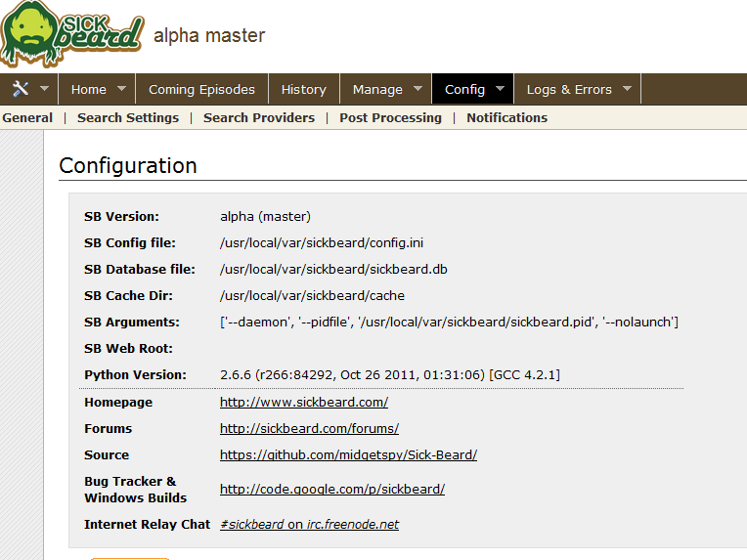Screen dimensions: 747x560
Task: Expand dropdown arrow beside wrench icon
Action: pyautogui.click(x=44, y=89)
